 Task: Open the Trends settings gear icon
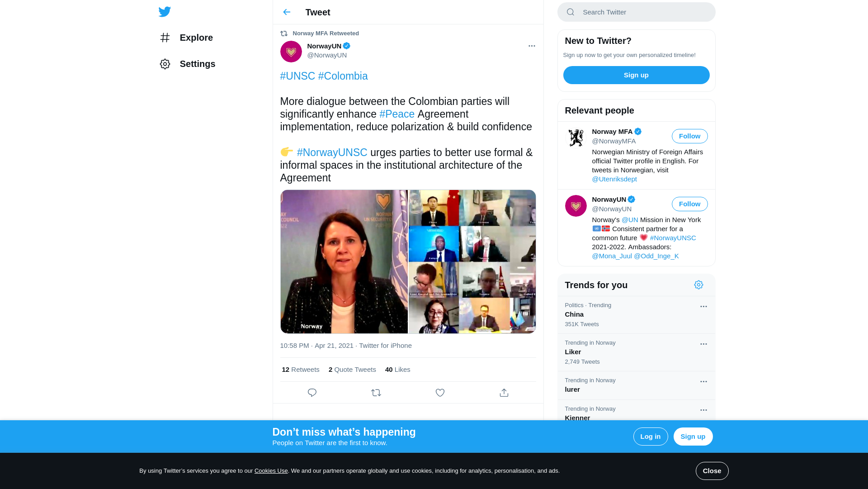[x=698, y=285]
